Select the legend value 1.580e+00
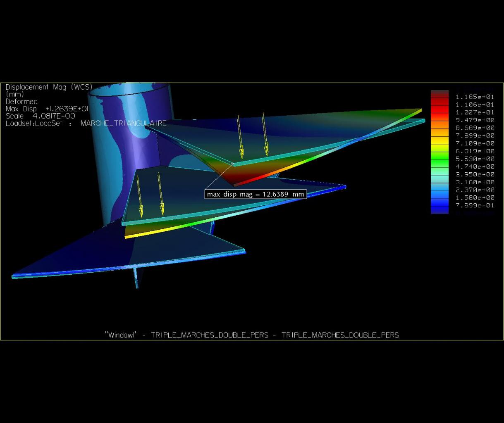Screen dimensions: 504x423 475,197
